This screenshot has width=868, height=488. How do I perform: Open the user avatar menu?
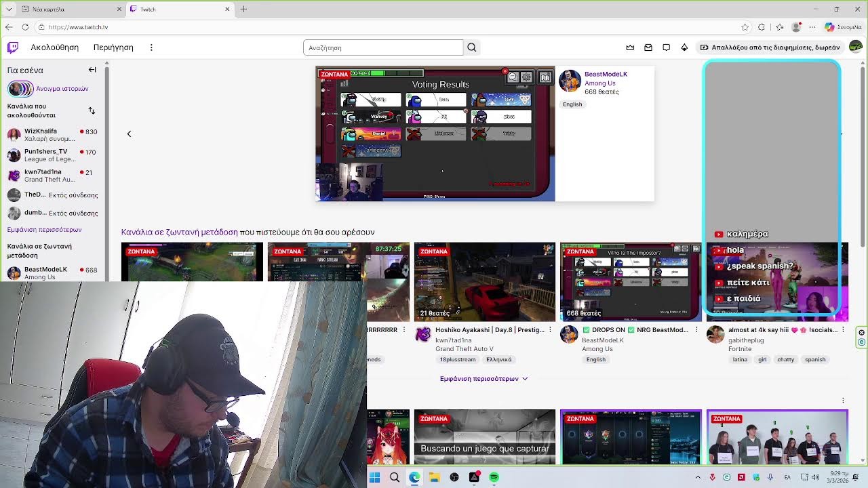(x=856, y=47)
